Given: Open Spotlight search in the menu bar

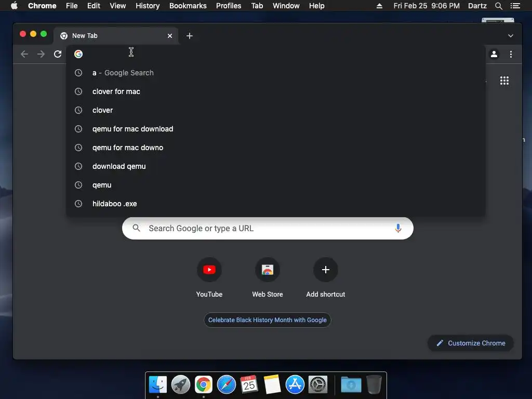Looking at the screenshot, I should tap(498, 6).
